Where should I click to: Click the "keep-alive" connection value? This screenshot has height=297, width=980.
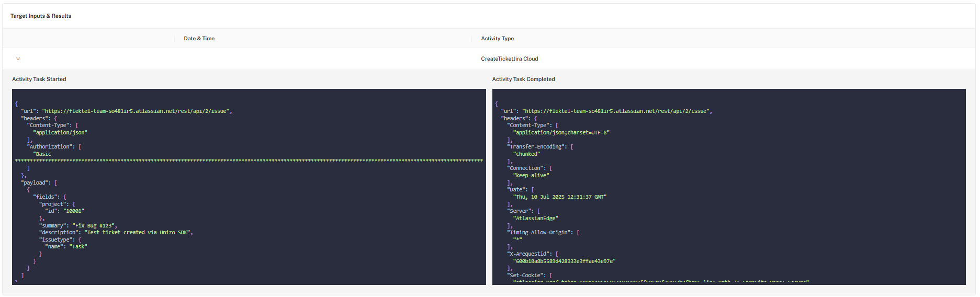[531, 176]
